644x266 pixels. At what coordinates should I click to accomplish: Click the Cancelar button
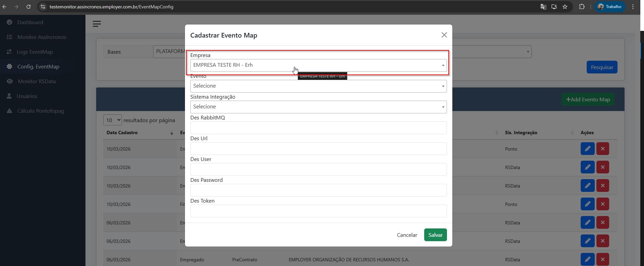click(x=407, y=235)
